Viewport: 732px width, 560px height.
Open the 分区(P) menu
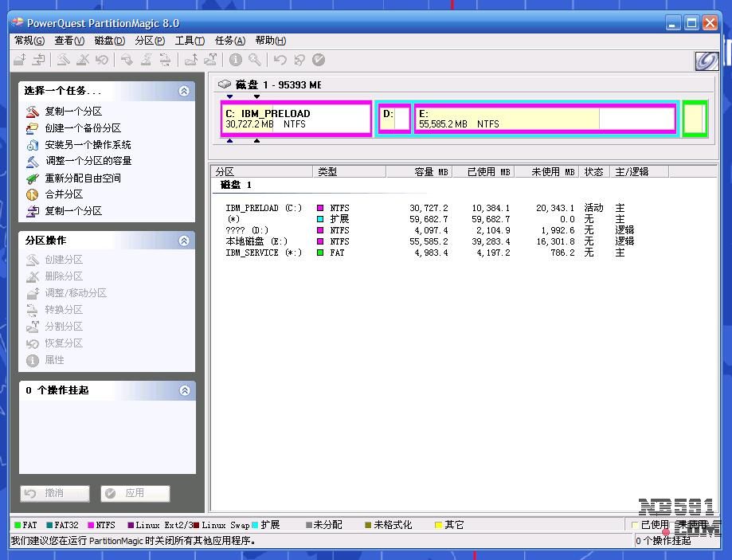pos(149,41)
